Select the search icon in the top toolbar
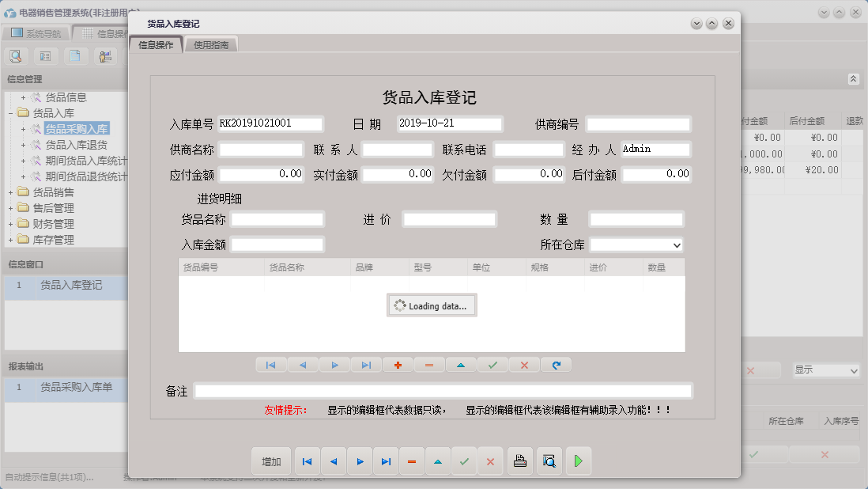This screenshot has height=489, width=868. tap(16, 56)
